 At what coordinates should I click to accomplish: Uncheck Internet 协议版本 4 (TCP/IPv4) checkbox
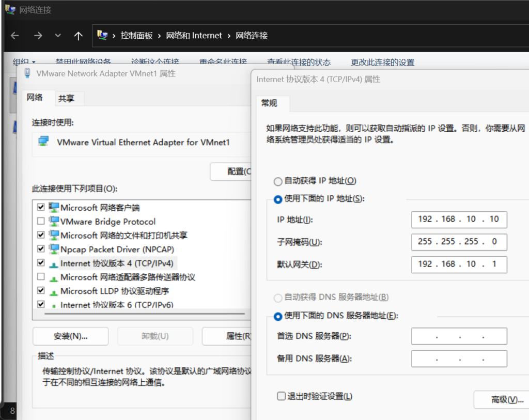point(41,263)
